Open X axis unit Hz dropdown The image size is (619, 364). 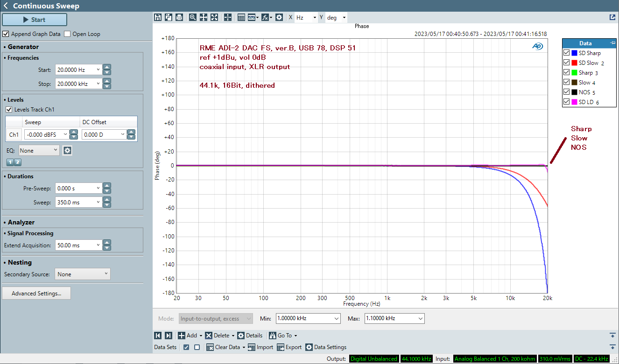pos(315,17)
